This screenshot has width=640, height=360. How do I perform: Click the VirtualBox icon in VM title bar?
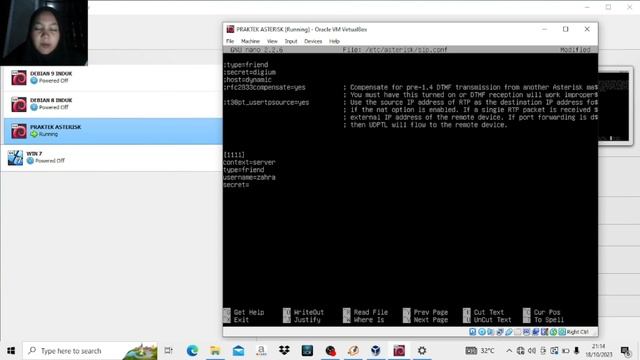pyautogui.click(x=230, y=29)
